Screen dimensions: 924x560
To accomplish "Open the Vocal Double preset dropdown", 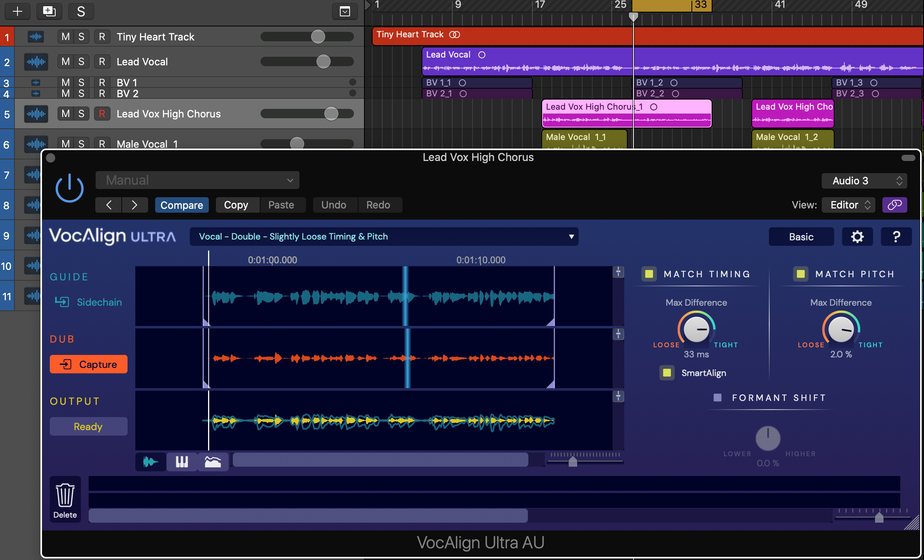I will (384, 236).
